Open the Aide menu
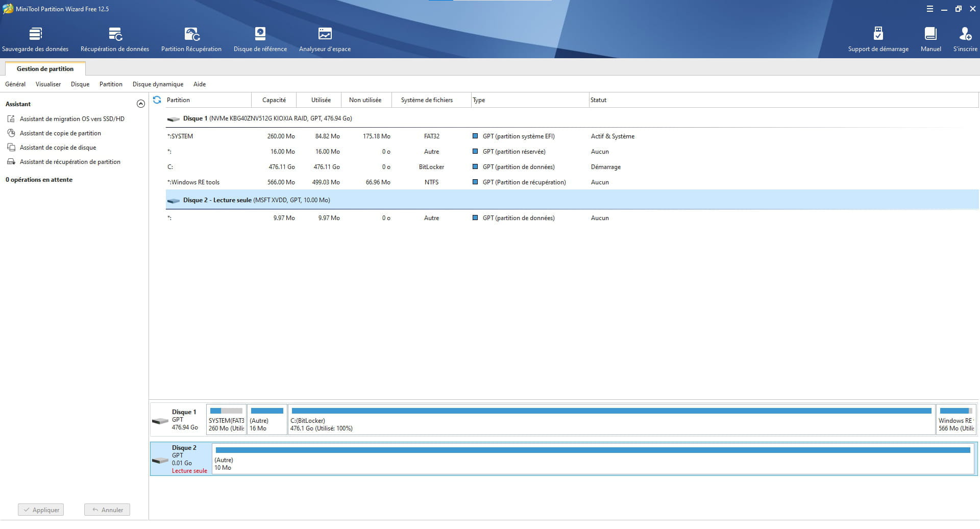The height and width of the screenshot is (529, 980). (200, 84)
